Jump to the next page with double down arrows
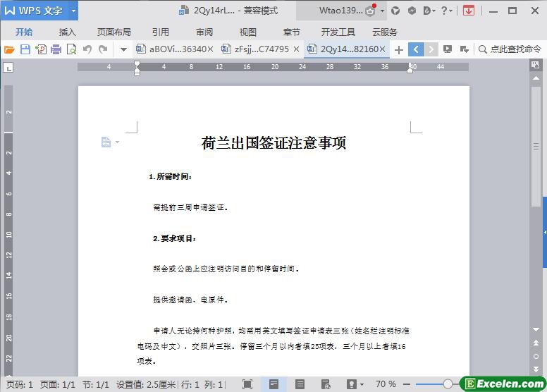The image size is (547, 392). [536, 369]
